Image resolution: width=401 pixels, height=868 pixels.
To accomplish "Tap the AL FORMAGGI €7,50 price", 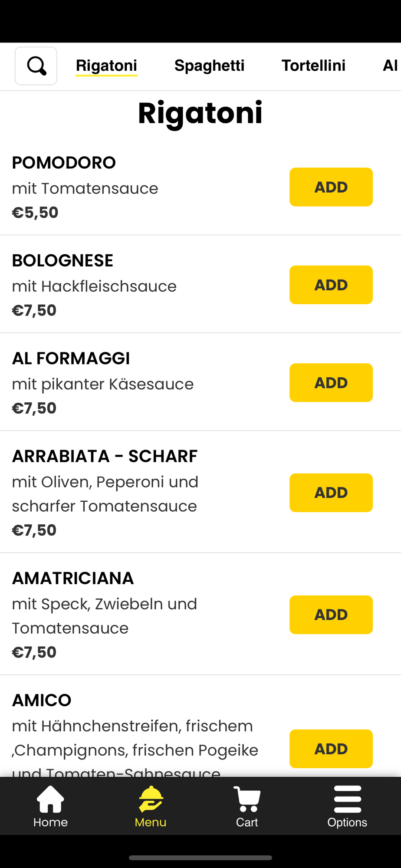I will 34,408.
